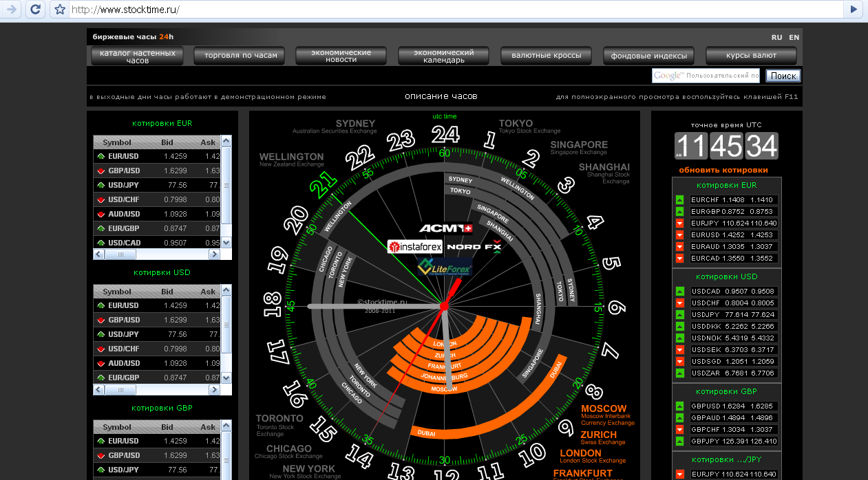The image size is (868, 480).
Task: Click the arrow icon beside EURCAD
Action: point(679,259)
